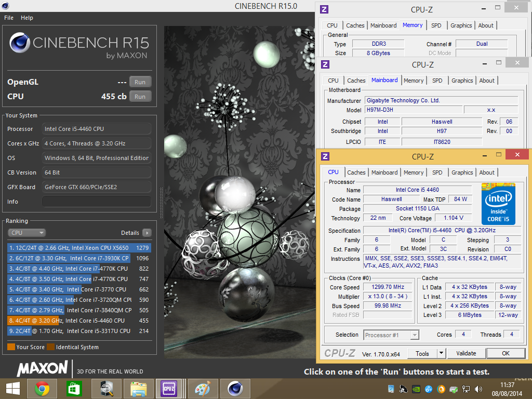Open About tab in front CPU-Z
Screen dimensions: 532x399
[x=486, y=172]
